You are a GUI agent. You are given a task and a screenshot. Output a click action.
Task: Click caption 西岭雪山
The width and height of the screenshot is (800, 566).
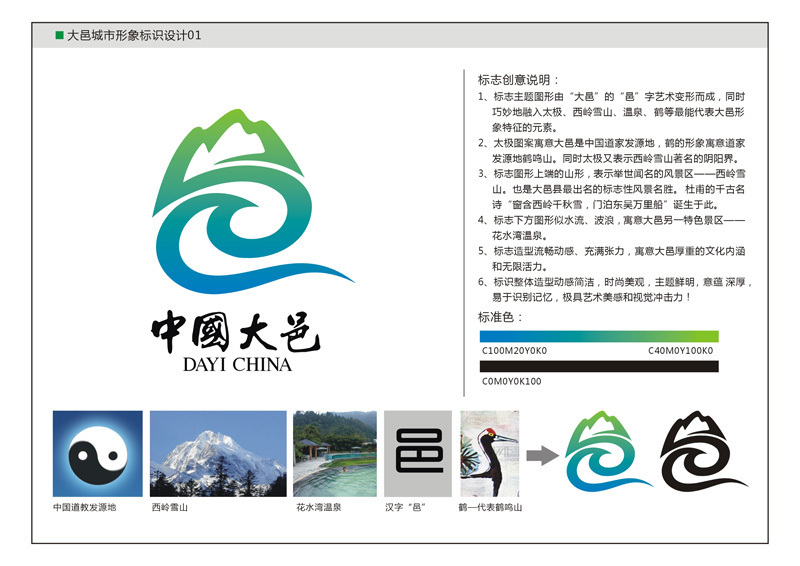click(169, 507)
